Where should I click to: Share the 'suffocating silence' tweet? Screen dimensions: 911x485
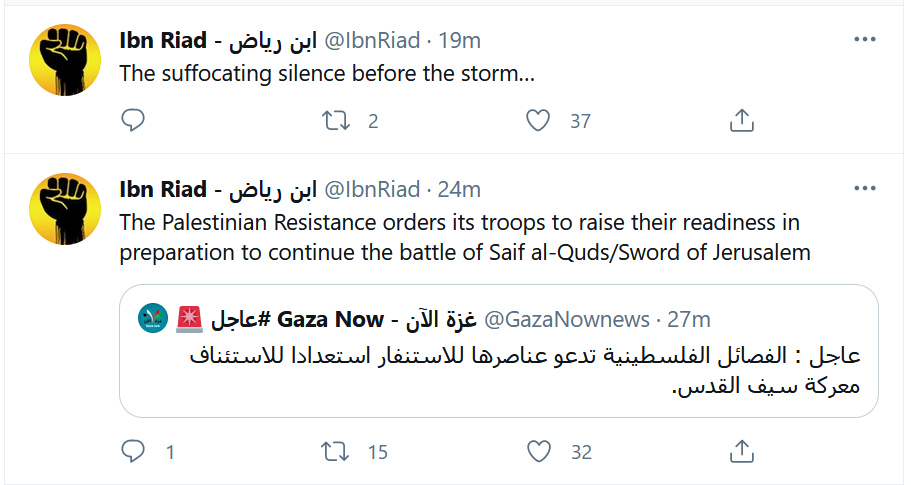click(741, 121)
